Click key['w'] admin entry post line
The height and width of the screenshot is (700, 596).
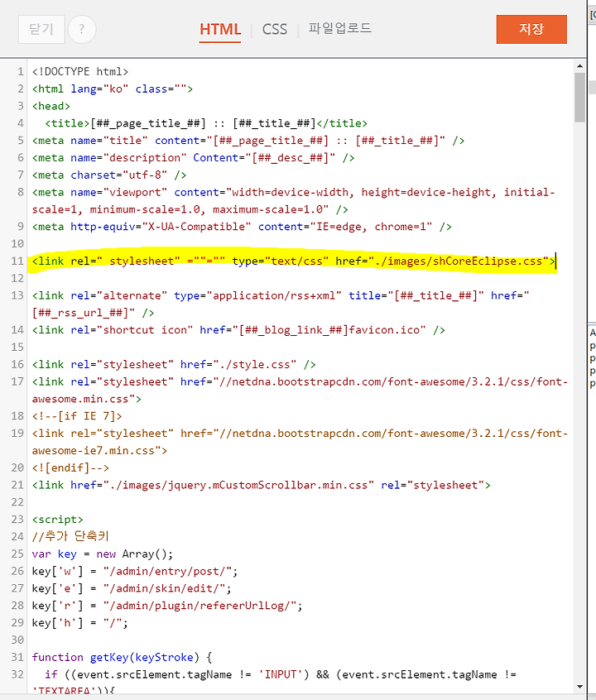coord(135,572)
